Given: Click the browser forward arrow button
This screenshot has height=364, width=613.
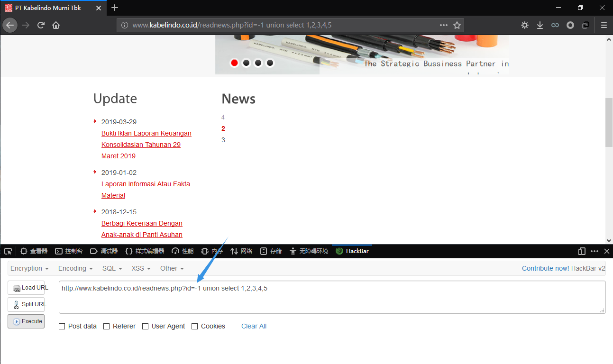Looking at the screenshot, I should [26, 25].
